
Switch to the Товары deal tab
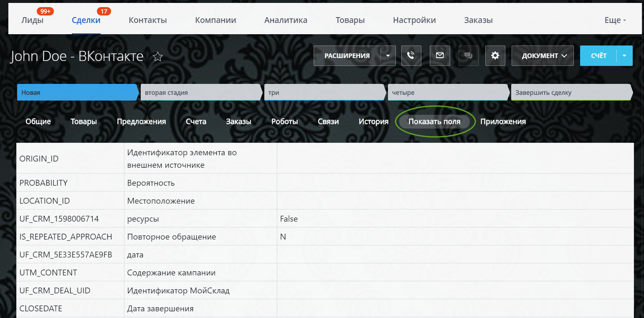pos(84,121)
